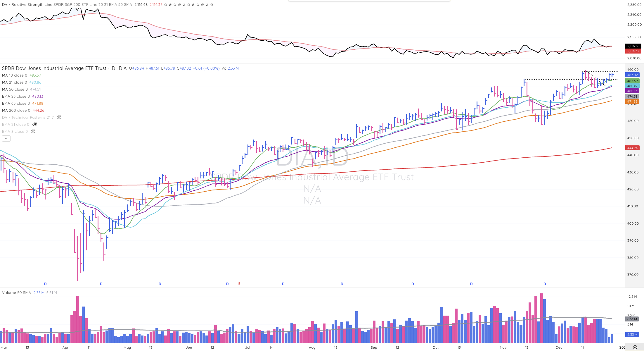Click the blue 487.02 current price label
The image size is (644, 351).
tap(632, 75)
